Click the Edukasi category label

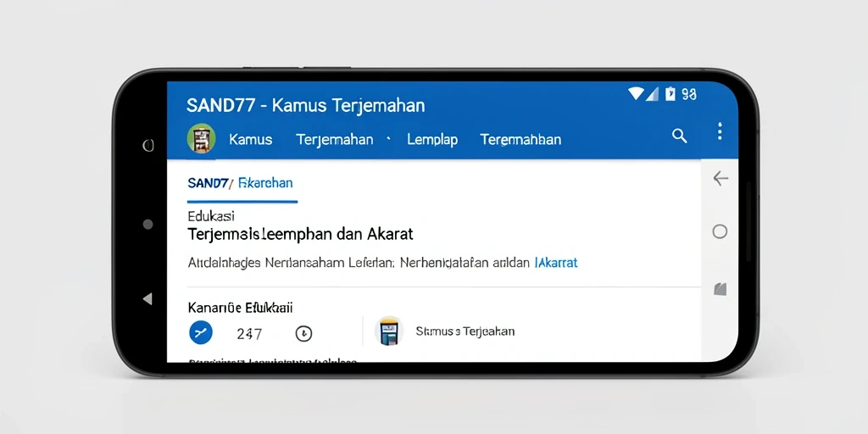[211, 216]
